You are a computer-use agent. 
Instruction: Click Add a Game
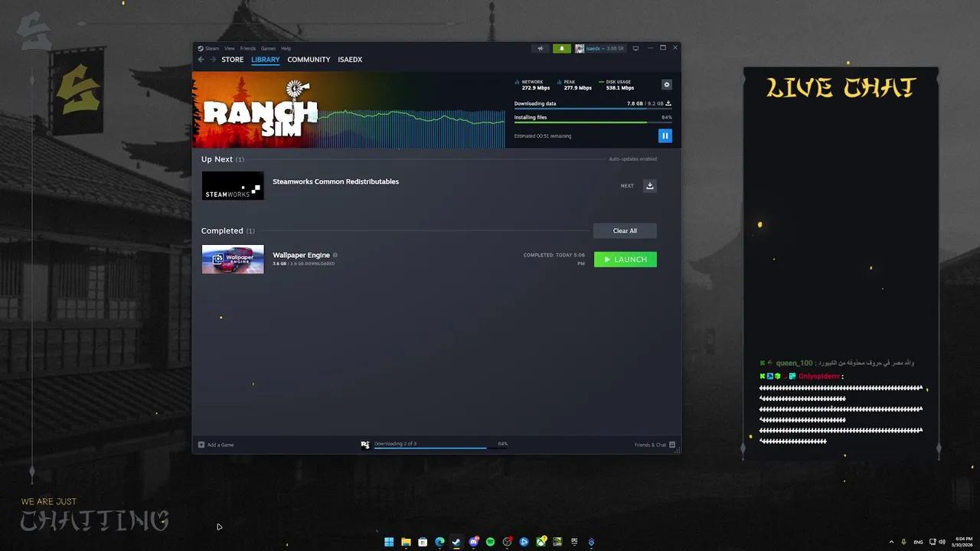pos(216,445)
